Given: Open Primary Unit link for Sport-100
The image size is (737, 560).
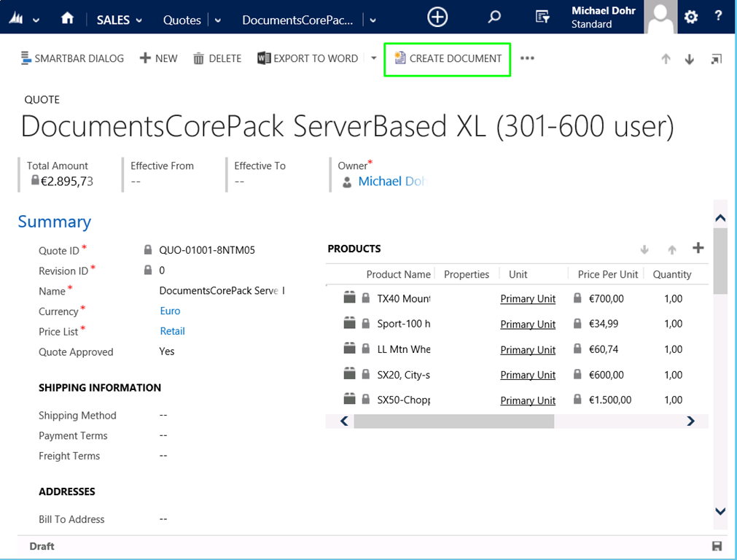Looking at the screenshot, I should point(528,324).
